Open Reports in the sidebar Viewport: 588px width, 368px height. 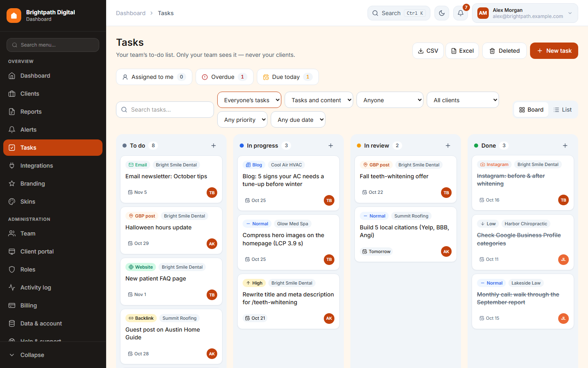click(x=53, y=112)
